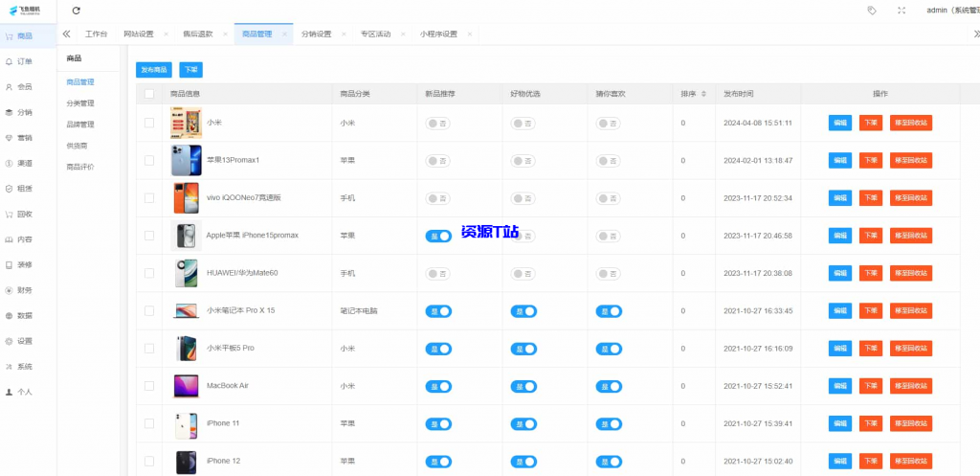
Task: Click the orange 下架 button for 苹果13Promax1
Action: tap(871, 160)
